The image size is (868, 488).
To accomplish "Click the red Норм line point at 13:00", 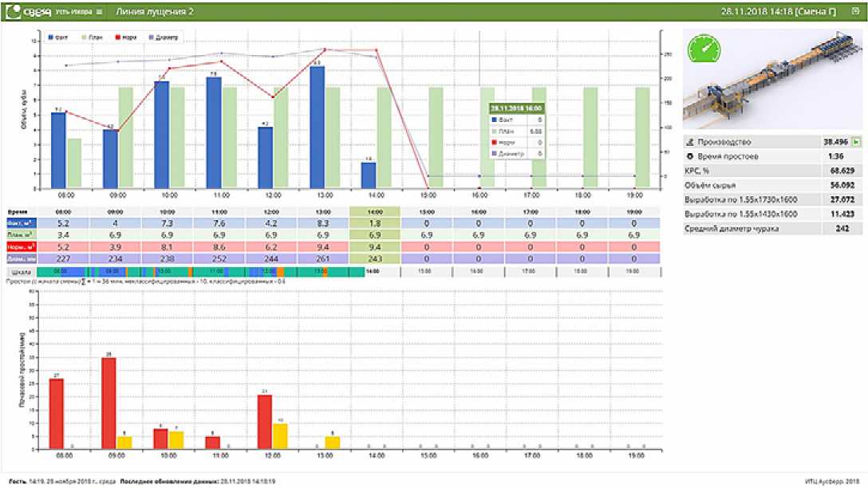I will pos(325,49).
